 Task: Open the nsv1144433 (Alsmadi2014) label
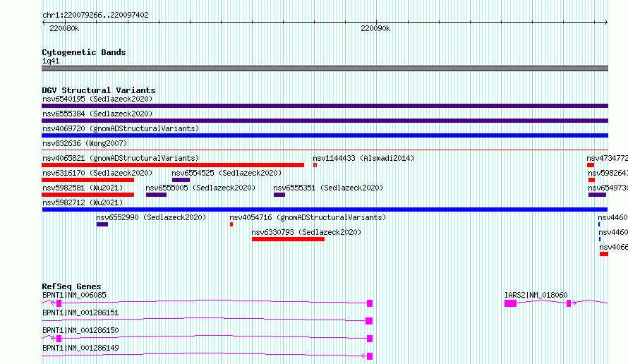coord(363,158)
